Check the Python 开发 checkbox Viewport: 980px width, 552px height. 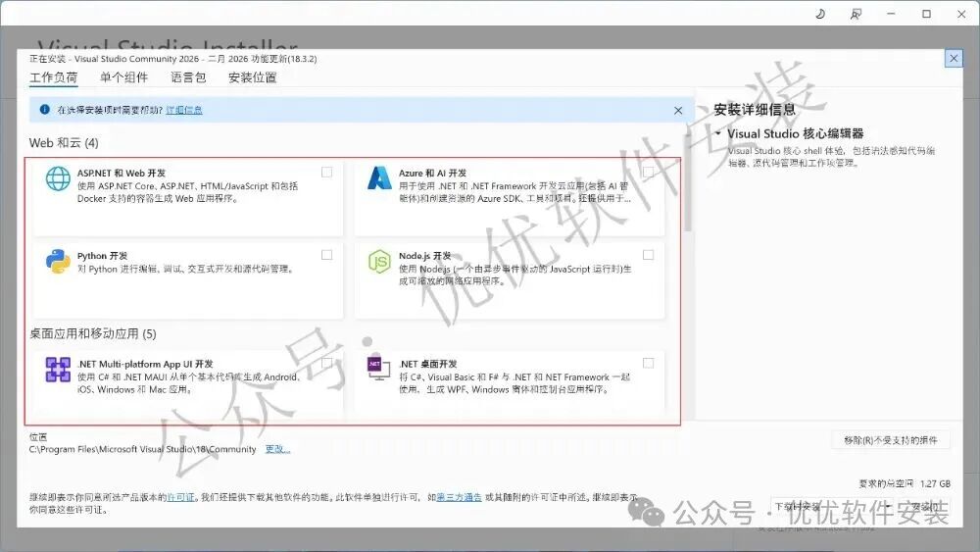pyautogui.click(x=327, y=255)
